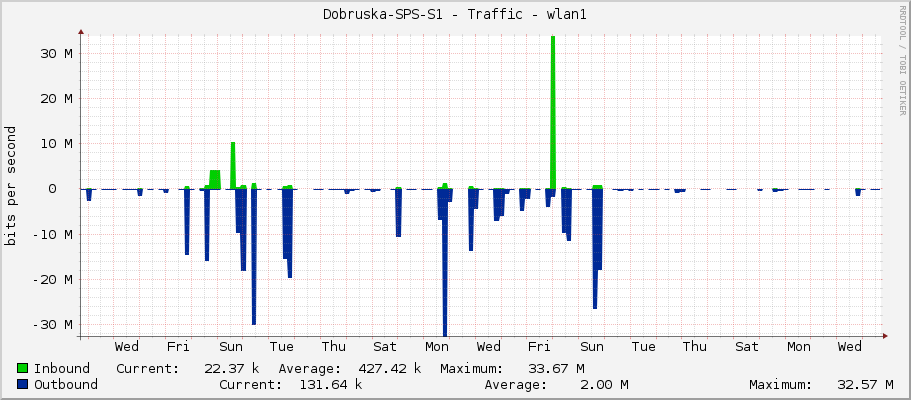The image size is (911, 400).
Task: Click the green Inbound legend swatch
Action: (23, 369)
